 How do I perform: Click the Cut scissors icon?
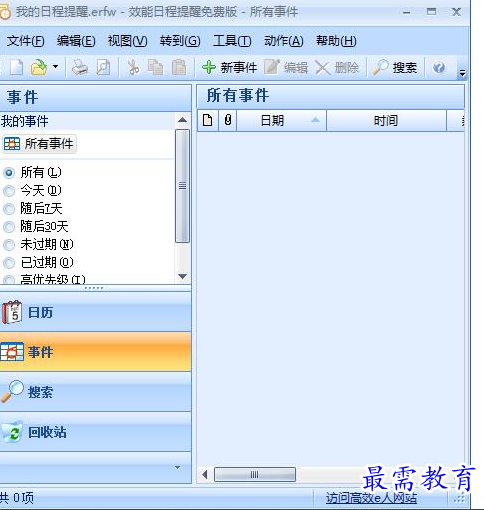pyautogui.click(x=133, y=67)
